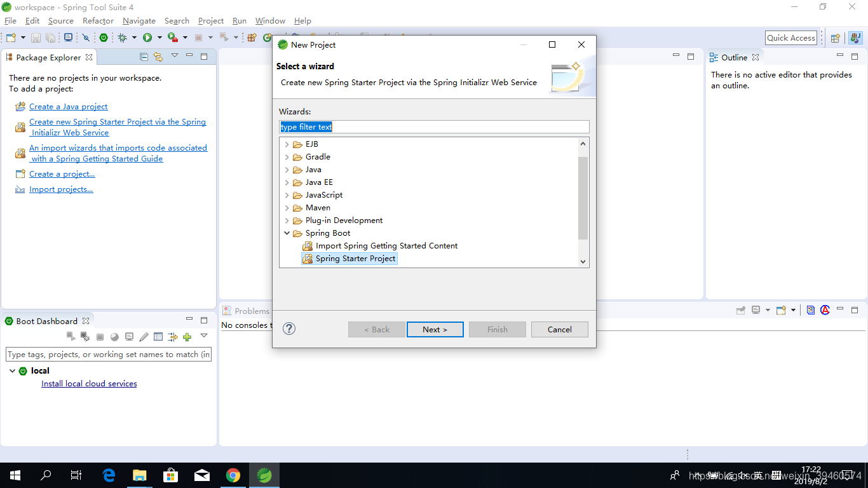The height and width of the screenshot is (488, 868).
Task: Click the New Java Package toolbar icon
Action: click(251, 37)
